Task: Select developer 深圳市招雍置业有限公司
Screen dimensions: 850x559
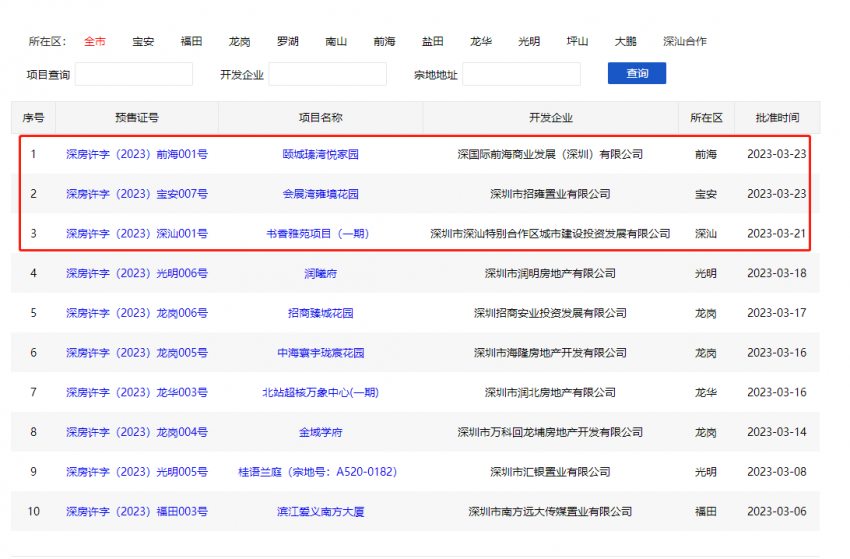Action: pos(550,194)
